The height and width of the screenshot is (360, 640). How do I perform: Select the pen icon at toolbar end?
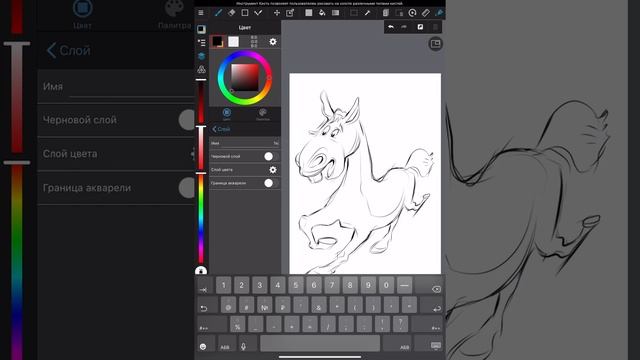click(x=439, y=13)
